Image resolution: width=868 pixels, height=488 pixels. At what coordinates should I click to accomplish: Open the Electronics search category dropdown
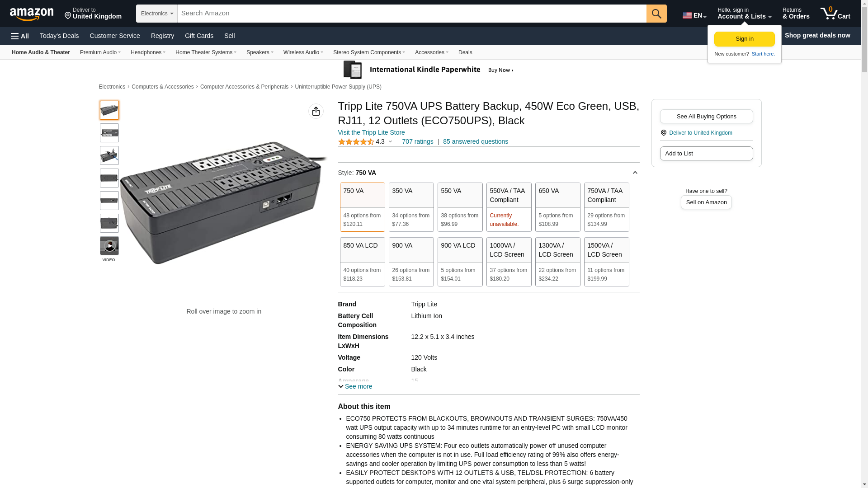click(x=156, y=14)
